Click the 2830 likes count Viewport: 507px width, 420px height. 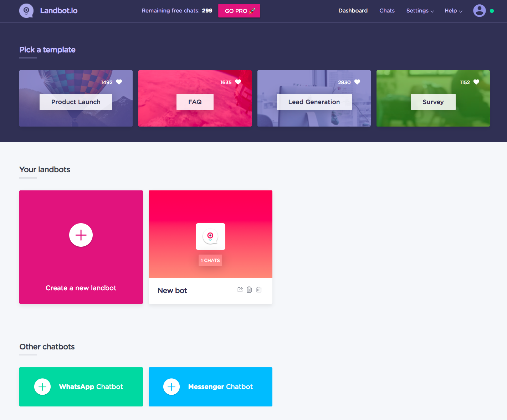pyautogui.click(x=344, y=82)
